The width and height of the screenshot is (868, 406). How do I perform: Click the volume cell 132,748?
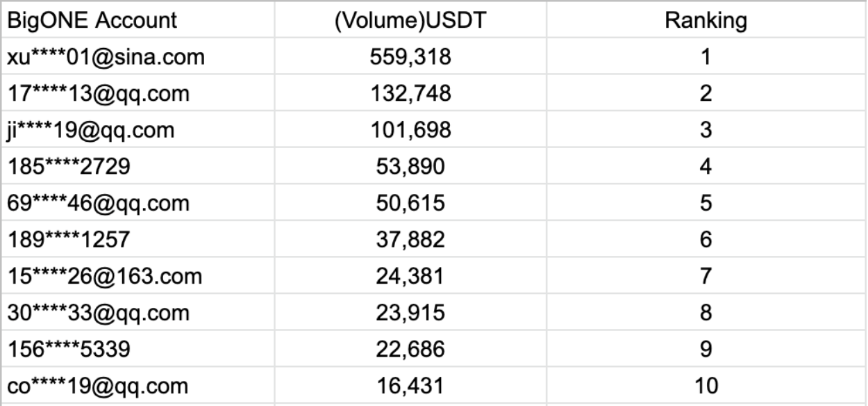coord(410,93)
